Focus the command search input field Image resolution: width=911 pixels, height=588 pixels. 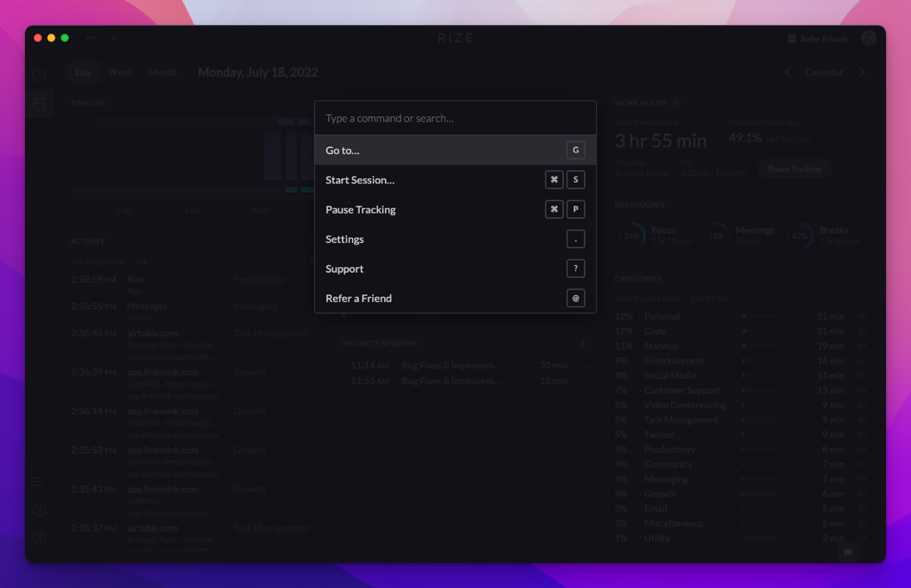tap(455, 118)
